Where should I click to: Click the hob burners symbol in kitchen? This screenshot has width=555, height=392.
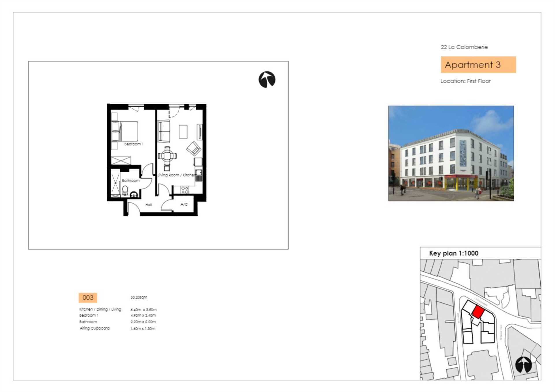click(x=185, y=190)
